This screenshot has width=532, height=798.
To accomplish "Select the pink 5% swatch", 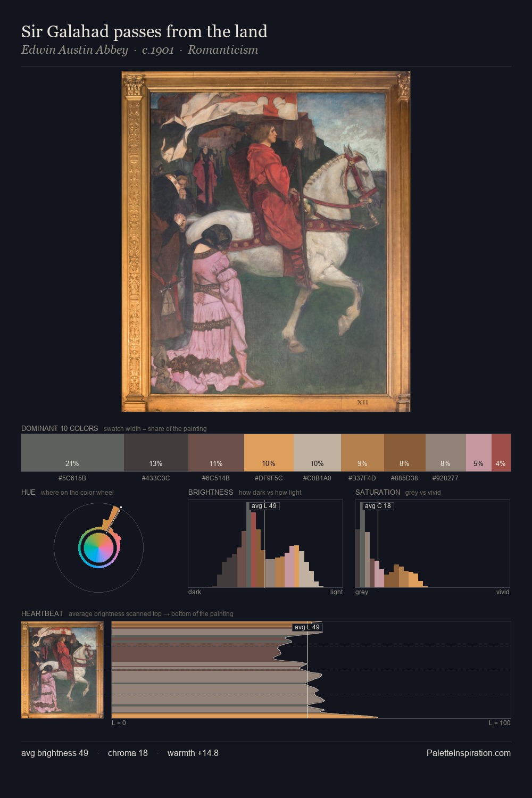I will coord(479,453).
